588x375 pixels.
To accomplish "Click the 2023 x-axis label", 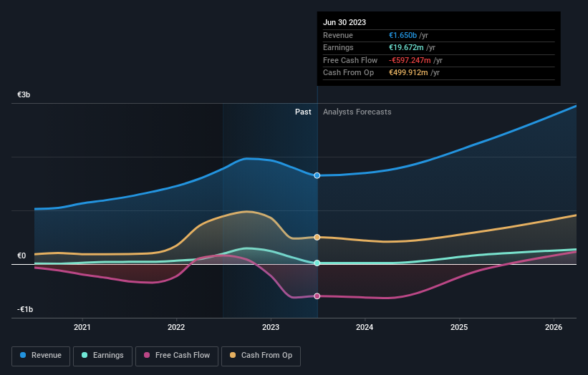I will click(x=271, y=328).
